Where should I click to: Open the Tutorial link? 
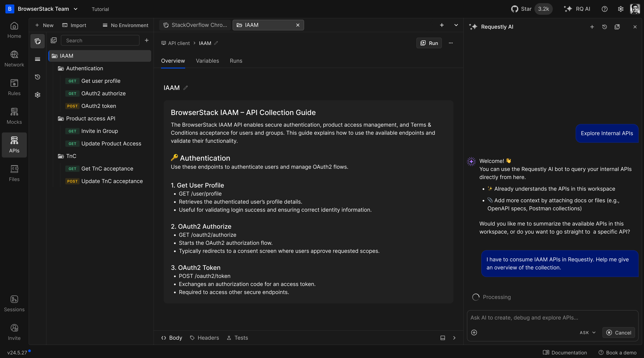[100, 9]
